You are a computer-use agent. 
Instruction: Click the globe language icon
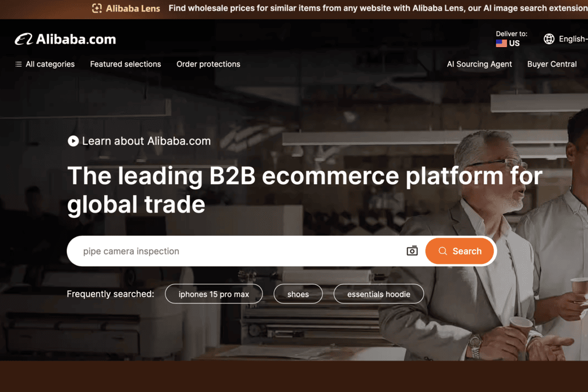[x=549, y=38]
